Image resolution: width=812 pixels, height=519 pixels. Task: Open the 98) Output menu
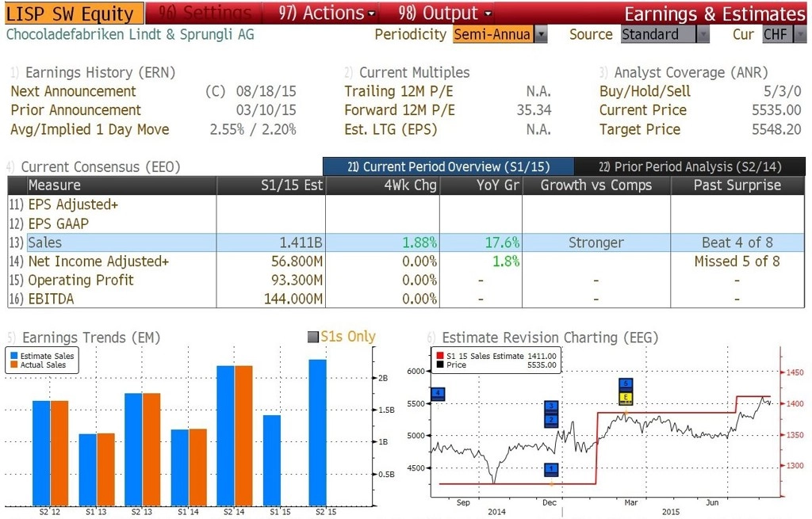[x=445, y=13]
